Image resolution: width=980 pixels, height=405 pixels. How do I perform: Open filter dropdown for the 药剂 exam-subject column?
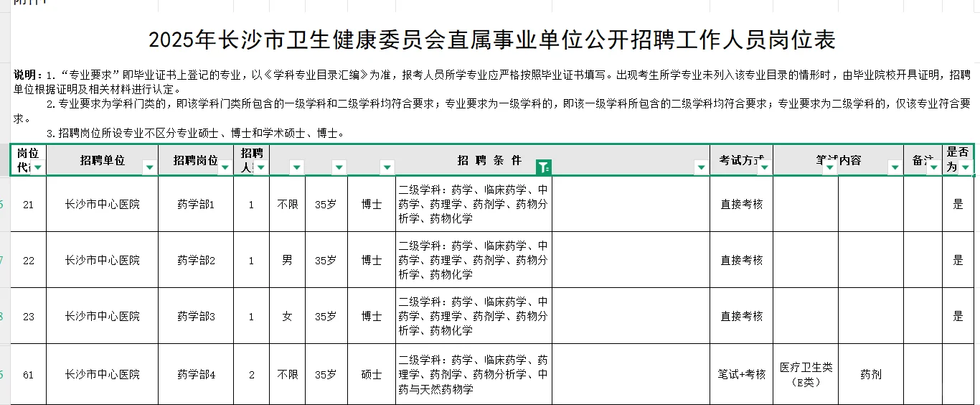click(895, 167)
